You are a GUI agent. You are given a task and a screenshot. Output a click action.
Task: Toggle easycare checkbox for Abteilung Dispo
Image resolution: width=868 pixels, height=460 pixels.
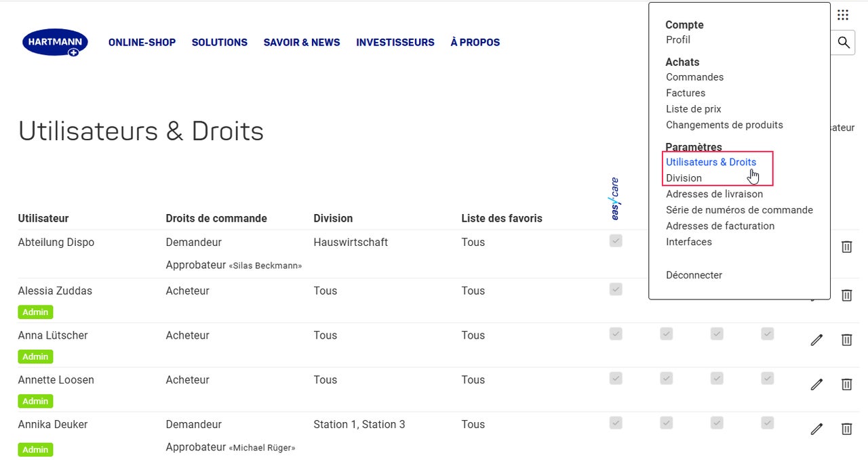tap(616, 241)
